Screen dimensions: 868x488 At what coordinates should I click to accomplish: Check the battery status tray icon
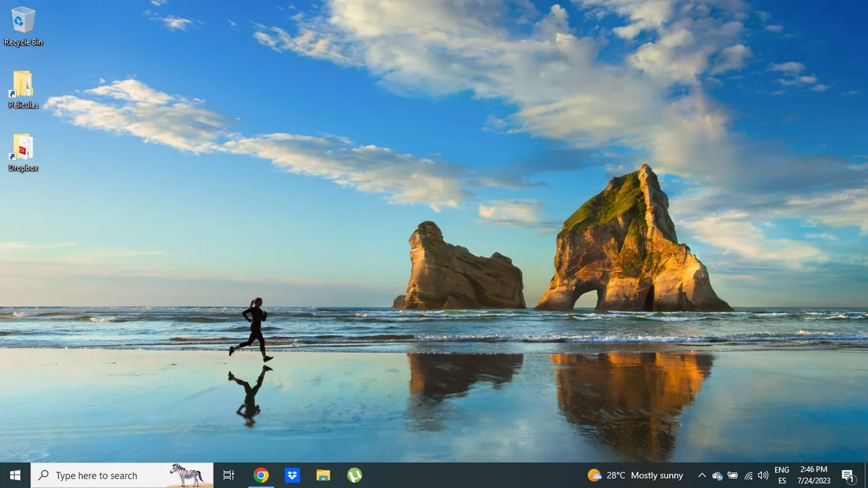(x=732, y=476)
